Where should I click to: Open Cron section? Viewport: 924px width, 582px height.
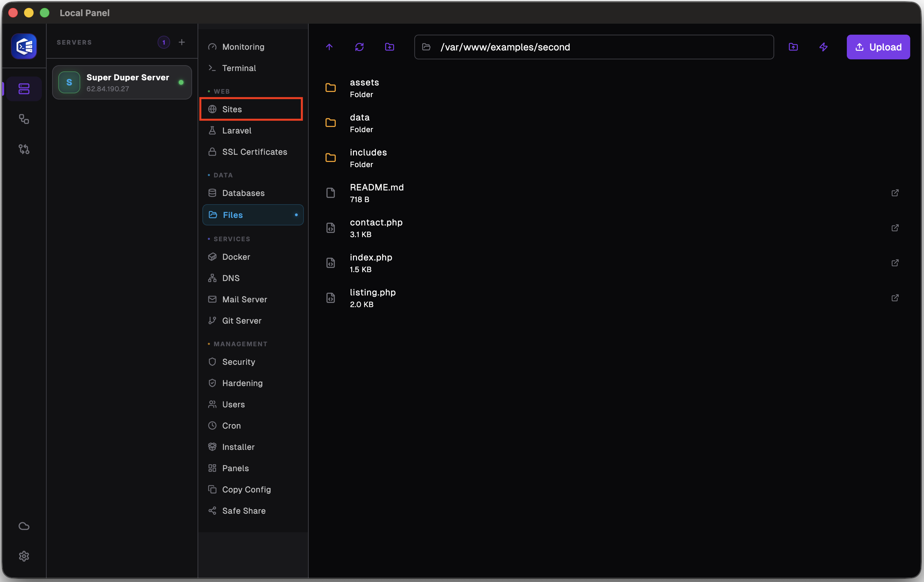[x=253, y=426]
